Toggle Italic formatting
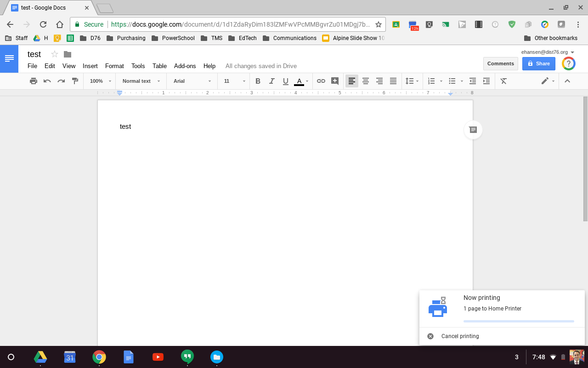 [x=271, y=81]
